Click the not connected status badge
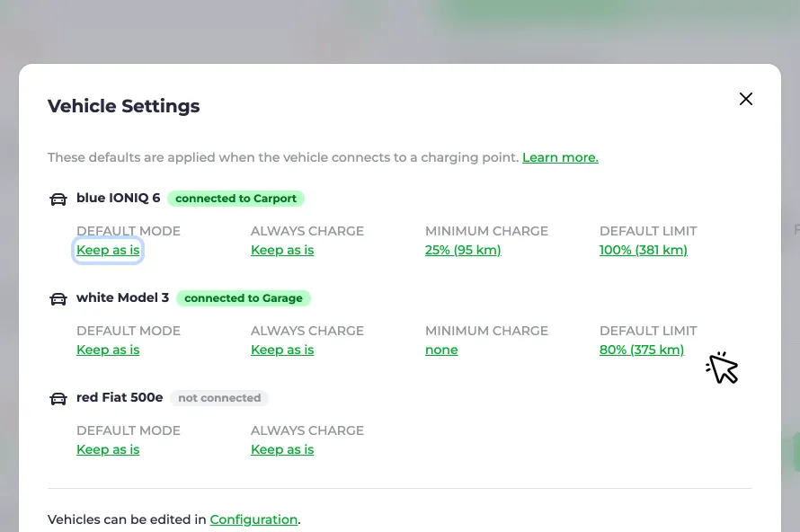The height and width of the screenshot is (532, 800). tap(219, 398)
